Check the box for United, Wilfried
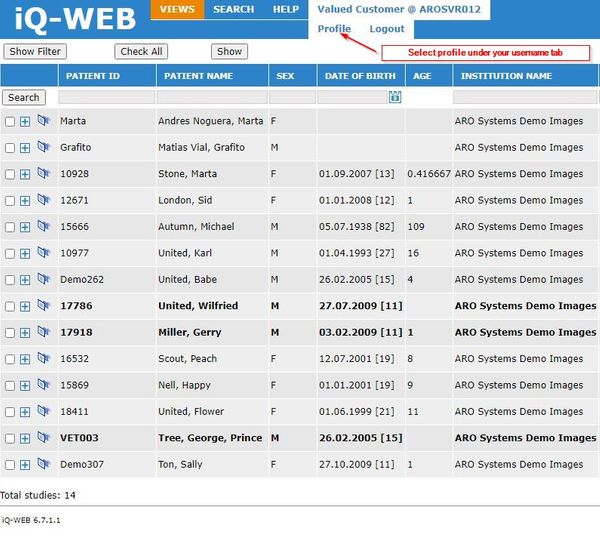 10,307
